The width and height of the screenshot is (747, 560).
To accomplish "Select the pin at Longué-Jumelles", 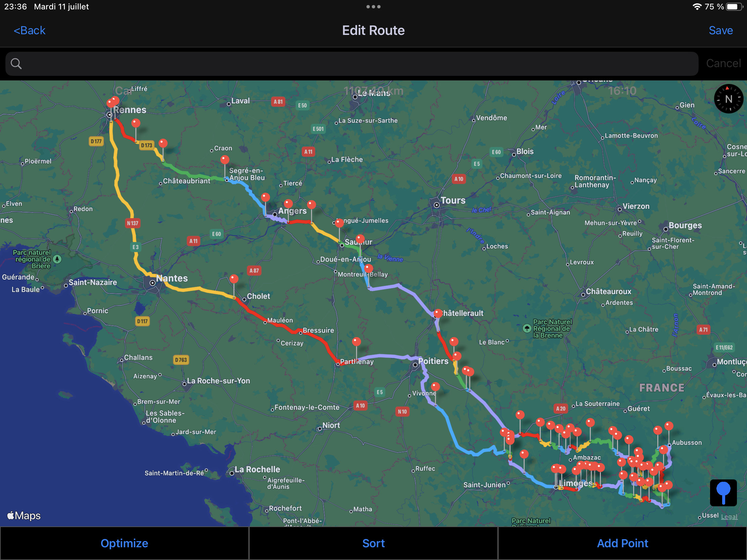I will point(339,223).
